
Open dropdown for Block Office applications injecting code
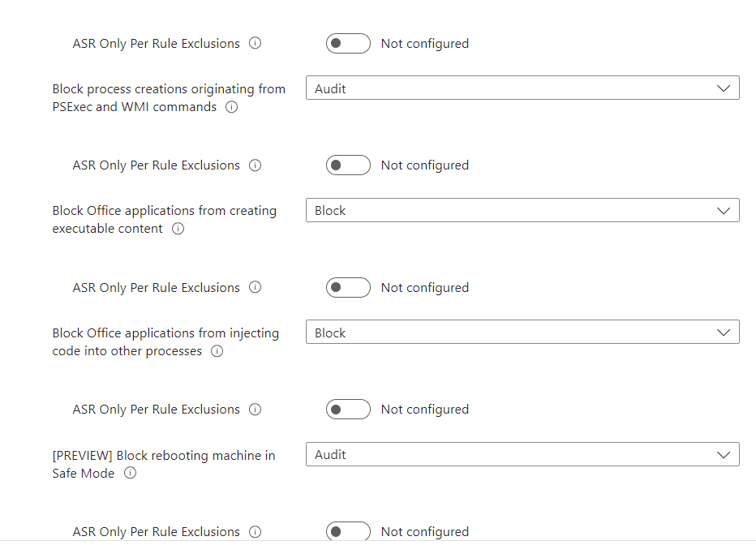click(x=522, y=332)
